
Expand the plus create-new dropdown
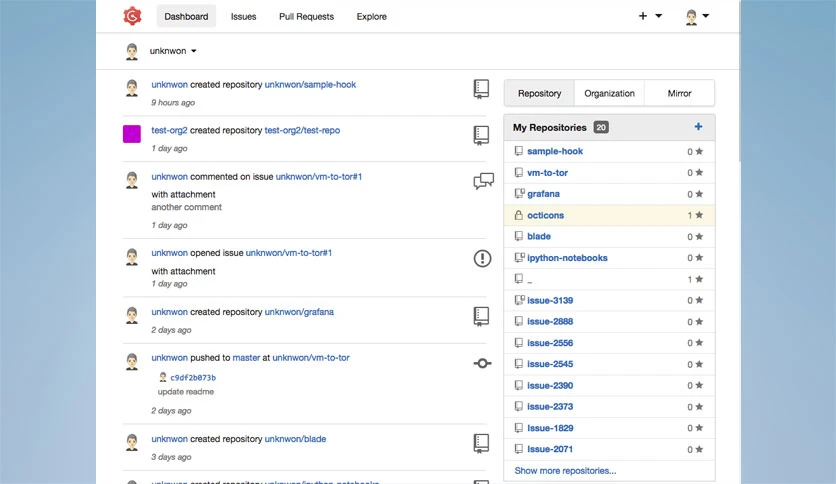tap(650, 16)
